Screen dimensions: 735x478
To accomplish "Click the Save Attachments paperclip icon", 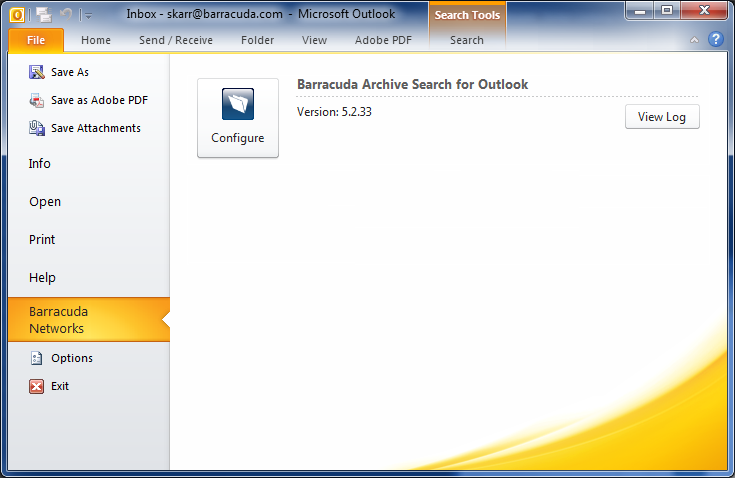I will coord(37,128).
